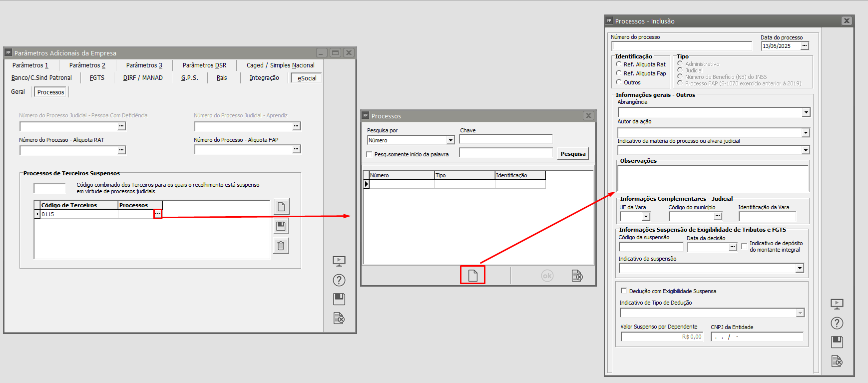
Task: Open the calendar picker for Data do processo
Action: click(804, 46)
